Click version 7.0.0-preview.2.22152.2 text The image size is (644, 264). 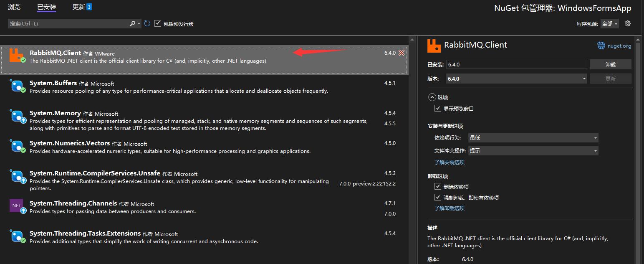367,183
